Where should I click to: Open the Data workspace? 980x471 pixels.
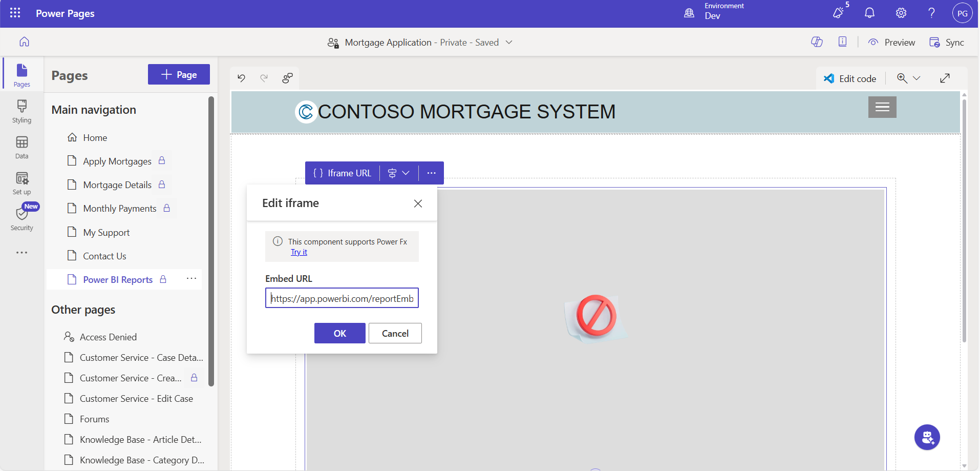22,147
